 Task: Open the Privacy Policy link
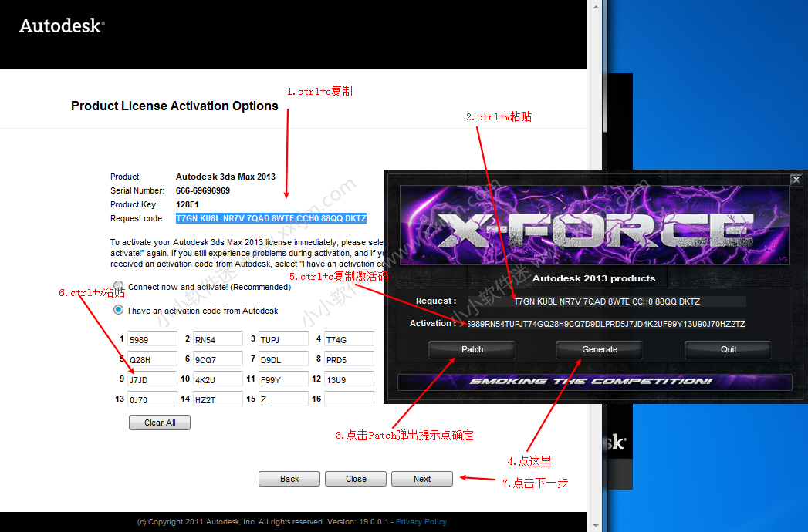(x=421, y=522)
